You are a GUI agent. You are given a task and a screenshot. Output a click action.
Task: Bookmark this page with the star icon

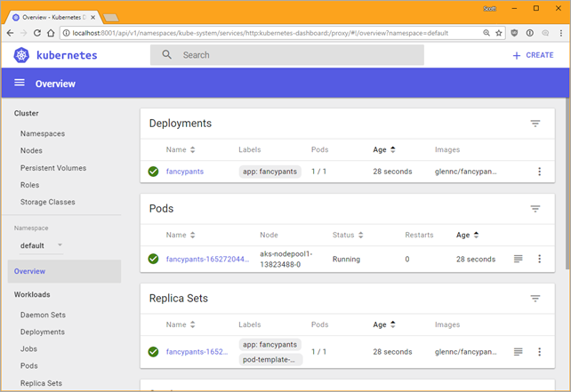(x=499, y=33)
